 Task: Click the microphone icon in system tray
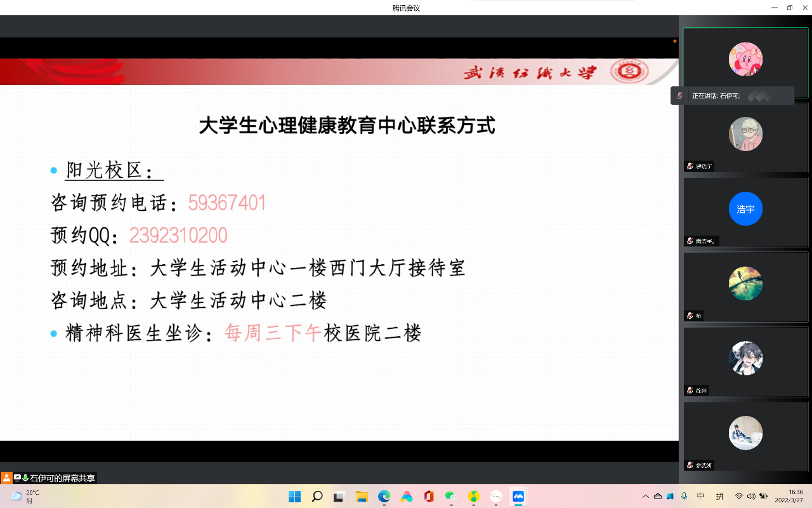point(684,496)
